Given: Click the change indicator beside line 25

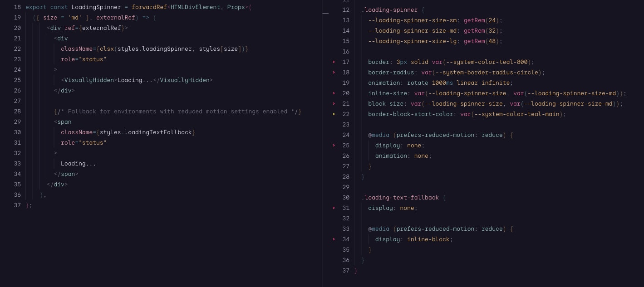Looking at the screenshot, I should pyautogui.click(x=334, y=146).
